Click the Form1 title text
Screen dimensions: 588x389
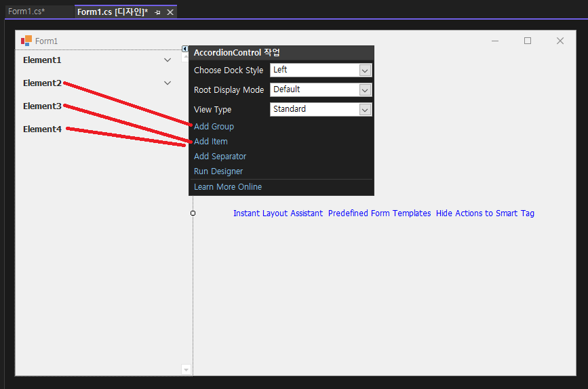coord(47,41)
